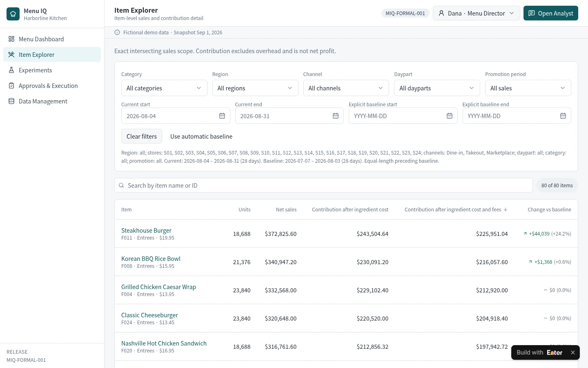Click the Menu IQ chef hat logo
This screenshot has width=588, height=368.
pyautogui.click(x=13, y=14)
